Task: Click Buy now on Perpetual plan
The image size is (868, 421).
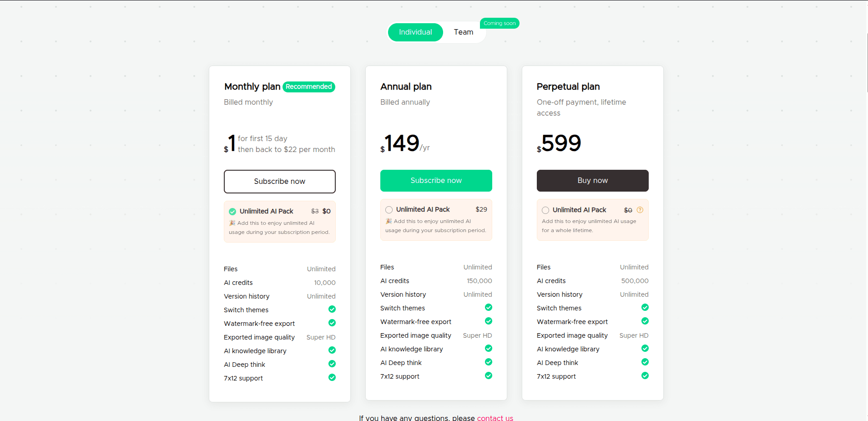Action: click(x=593, y=181)
